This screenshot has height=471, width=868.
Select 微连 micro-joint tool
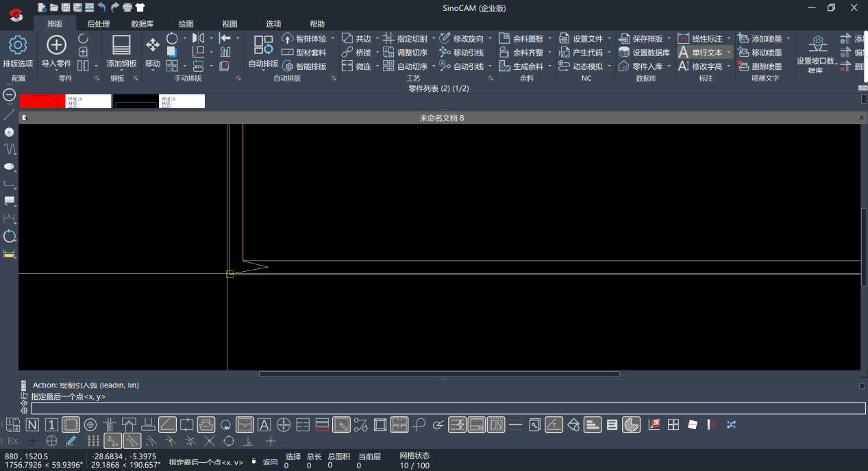tap(356, 66)
